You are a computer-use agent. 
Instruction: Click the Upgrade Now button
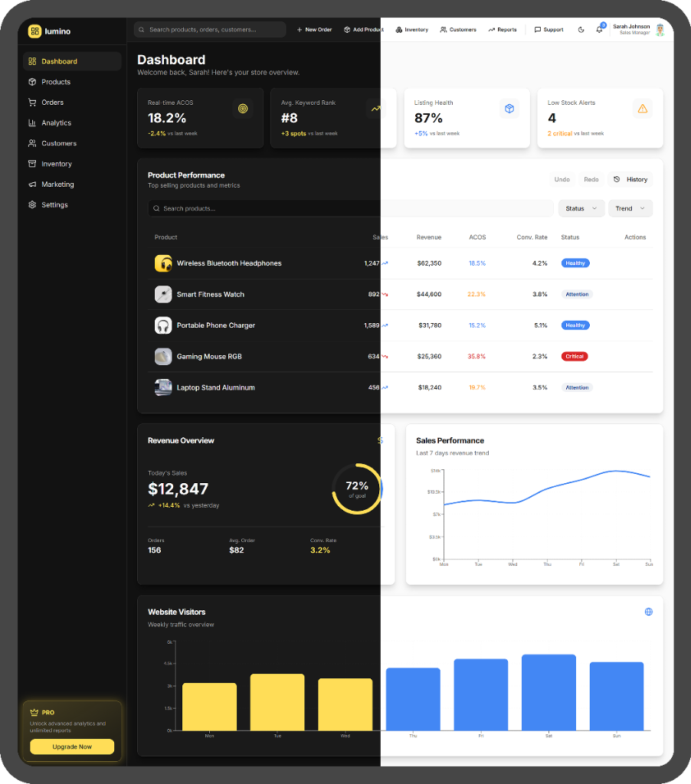(x=71, y=746)
